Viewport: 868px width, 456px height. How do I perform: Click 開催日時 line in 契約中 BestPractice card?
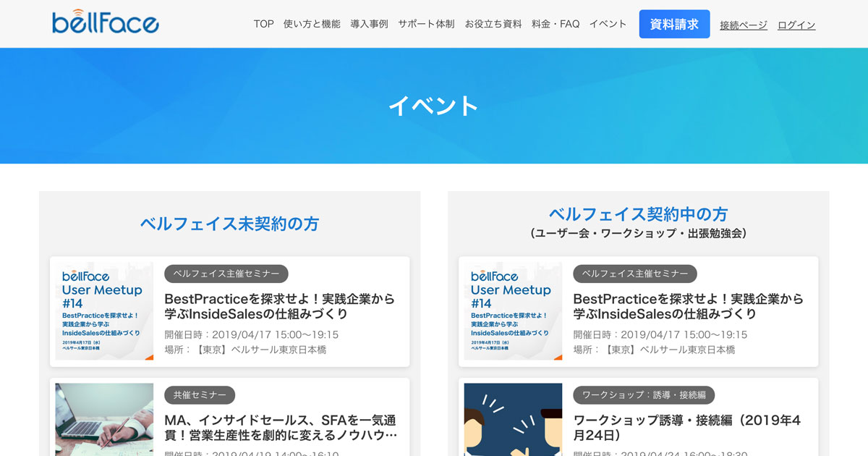660,334
